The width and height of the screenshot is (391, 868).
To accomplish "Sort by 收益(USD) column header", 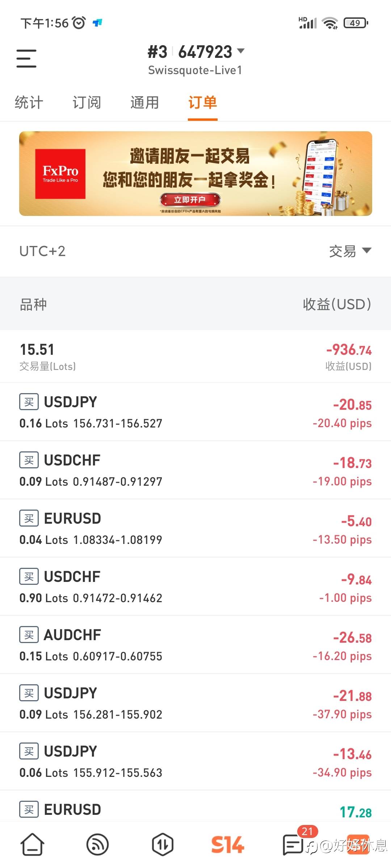I will 337,304.
